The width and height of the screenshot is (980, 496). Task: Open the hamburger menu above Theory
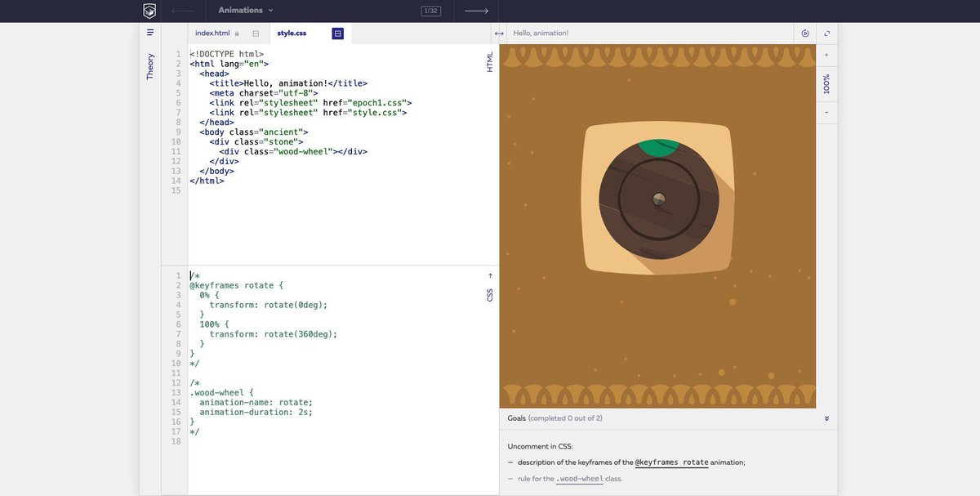(150, 33)
